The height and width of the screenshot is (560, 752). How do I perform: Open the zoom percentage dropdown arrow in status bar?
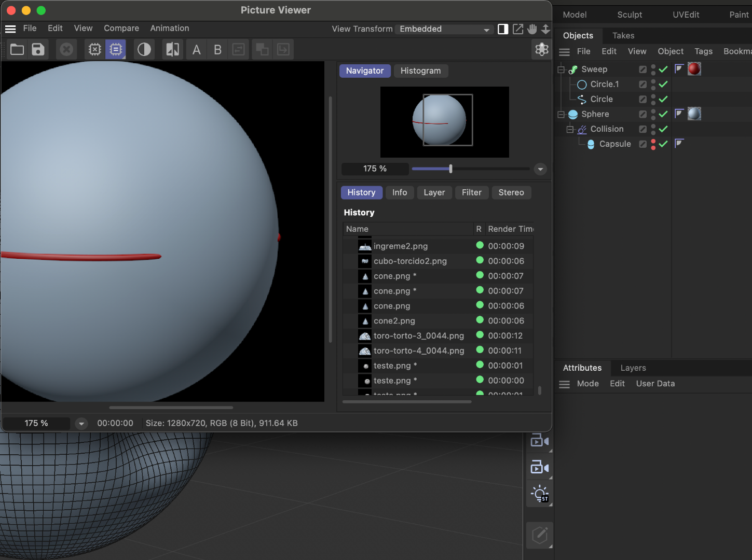tap(81, 424)
